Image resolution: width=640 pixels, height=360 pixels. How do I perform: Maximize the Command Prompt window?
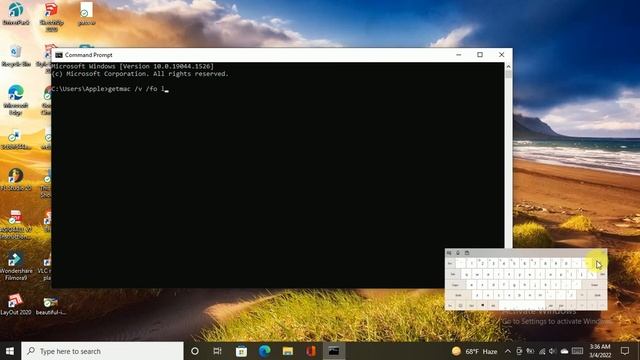[480, 55]
